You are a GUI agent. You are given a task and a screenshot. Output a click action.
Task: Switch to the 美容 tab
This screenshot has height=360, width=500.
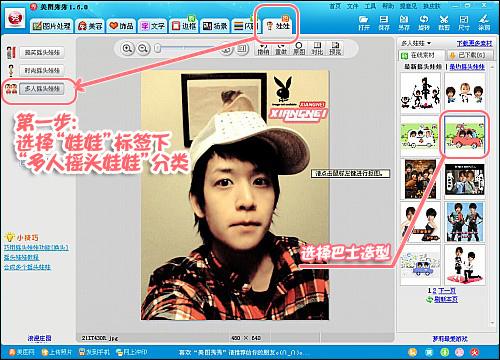click(x=90, y=26)
